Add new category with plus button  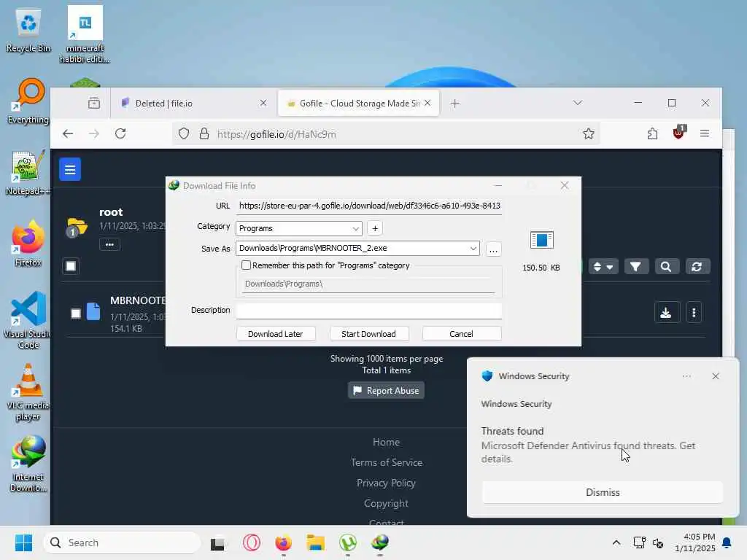(375, 228)
